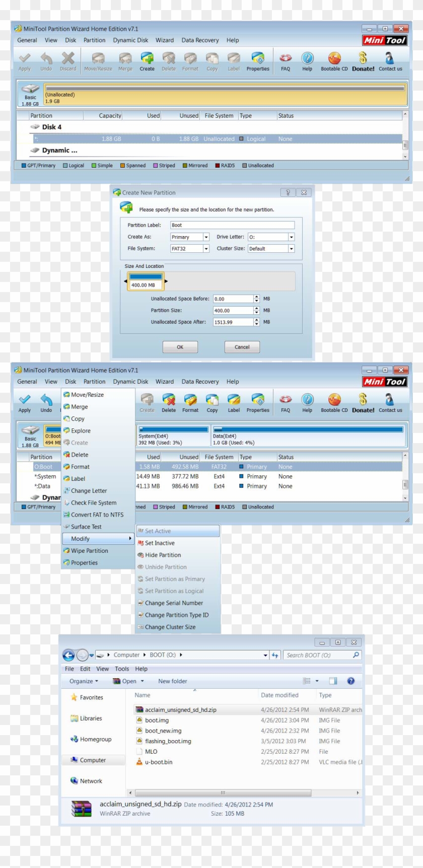Expand the view options arrow in Explorer

click(317, 681)
